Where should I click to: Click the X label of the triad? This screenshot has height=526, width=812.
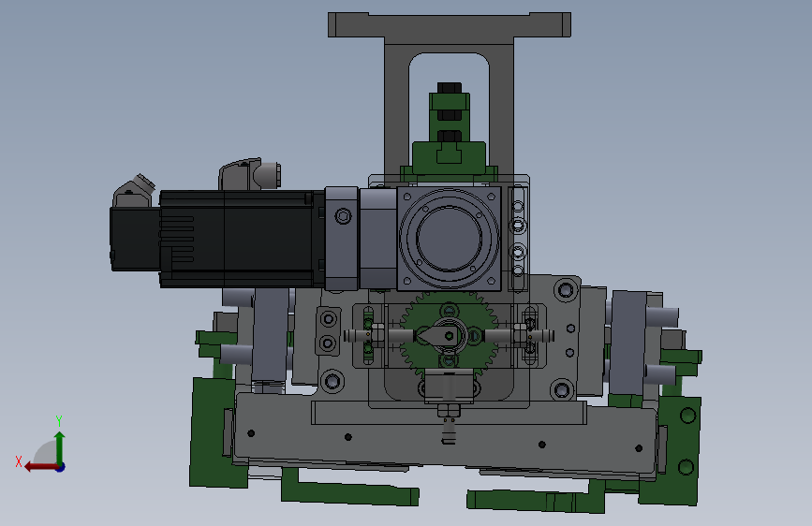[x=19, y=461]
